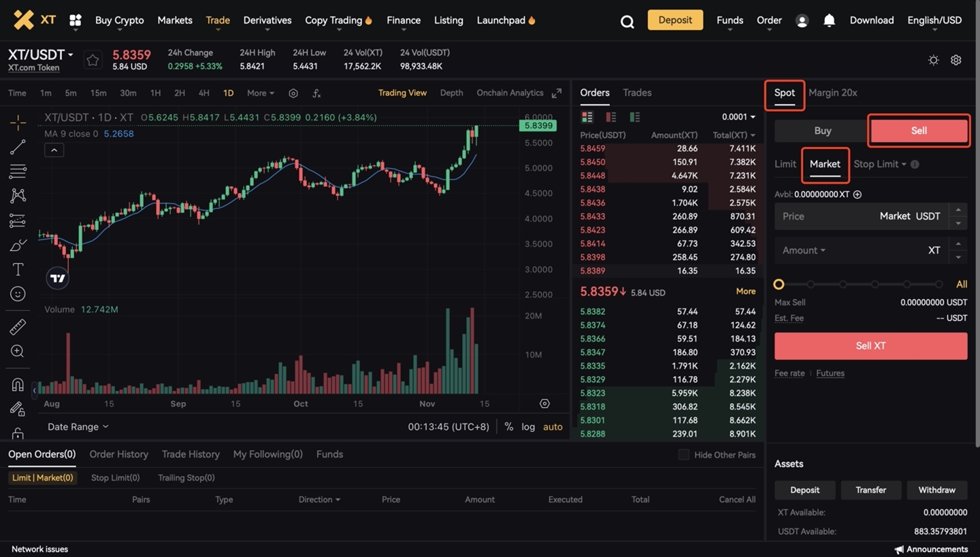This screenshot has width=980, height=557.
Task: Open Direction filter dropdown
Action: [x=319, y=499]
